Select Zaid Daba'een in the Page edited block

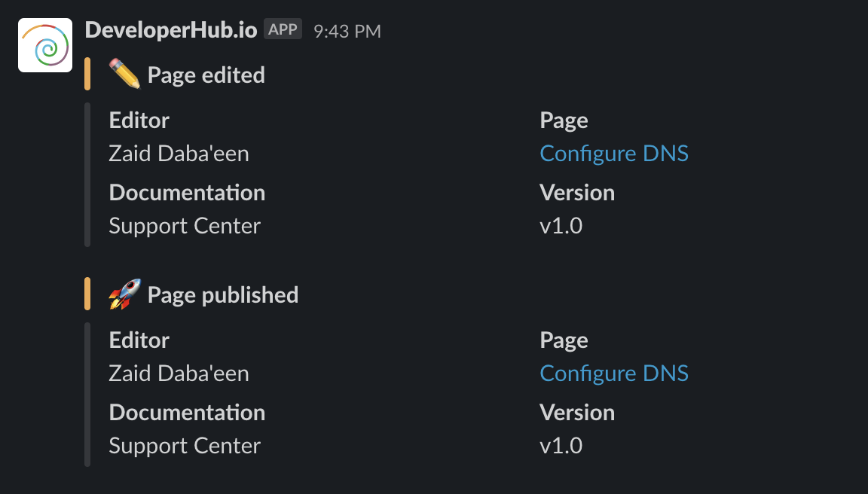(x=179, y=153)
